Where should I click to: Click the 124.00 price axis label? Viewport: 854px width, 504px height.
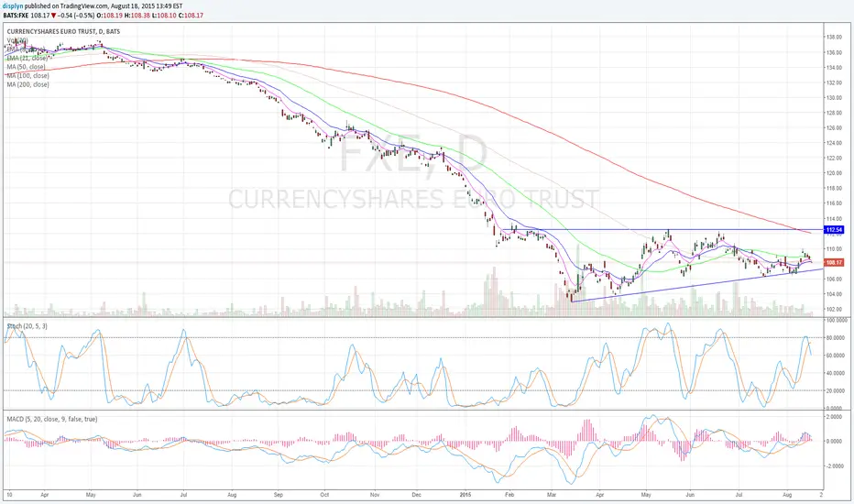[835, 143]
